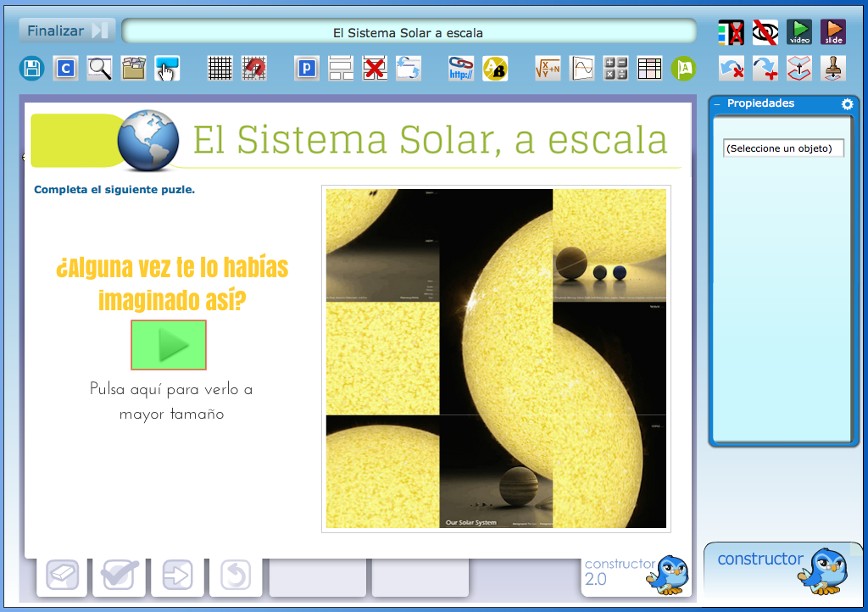Click the undo curved arrow button at bottom
This screenshot has height=612, width=868.
[x=236, y=575]
